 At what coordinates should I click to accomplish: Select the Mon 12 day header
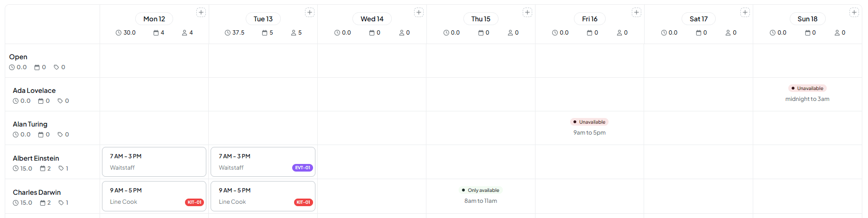coord(154,19)
